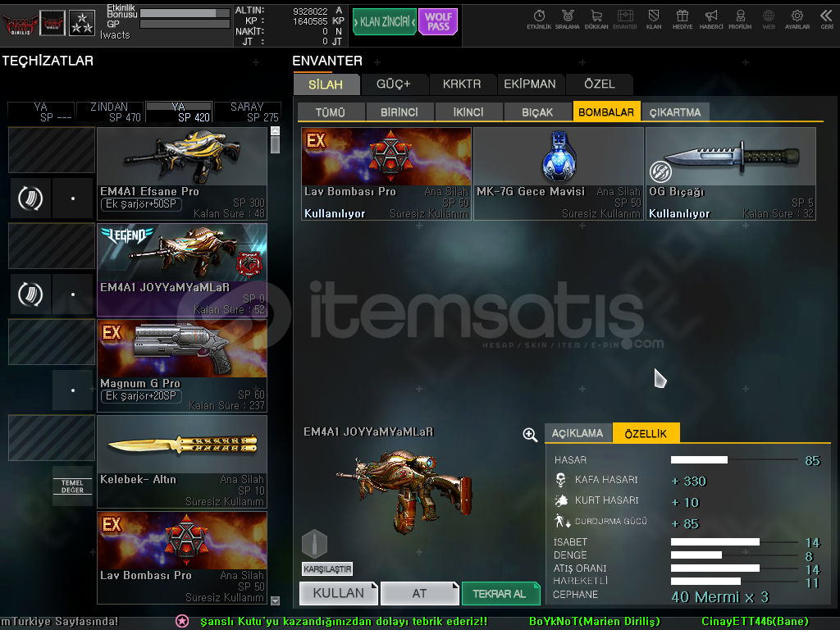Select the ZİNDAN SP 470 loadout
840x630 pixels.
pyautogui.click(x=110, y=112)
